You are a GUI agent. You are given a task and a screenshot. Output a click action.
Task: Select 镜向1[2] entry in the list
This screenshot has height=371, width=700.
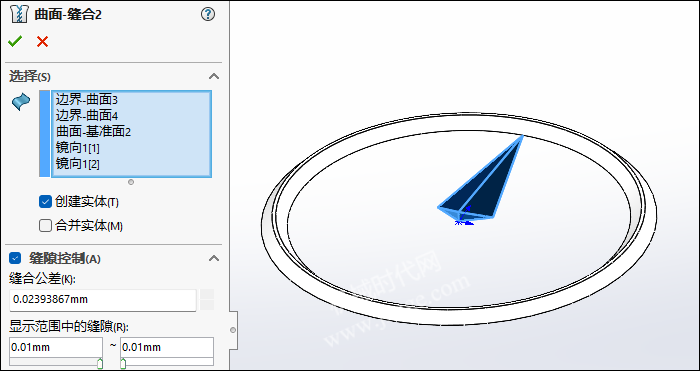click(x=78, y=163)
